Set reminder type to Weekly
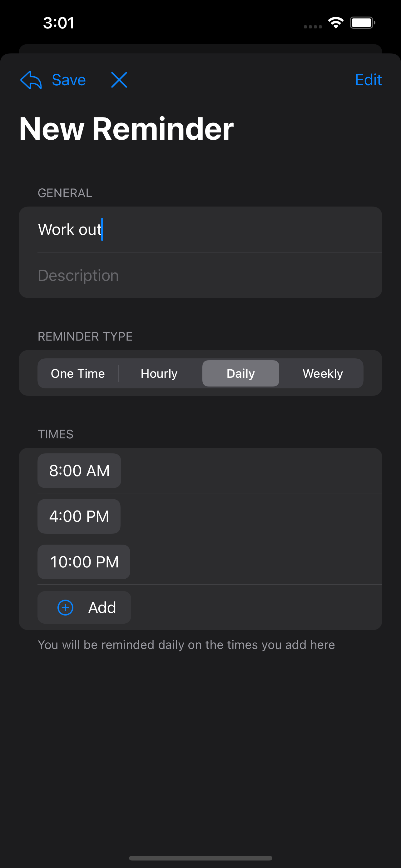The image size is (401, 868). point(322,373)
